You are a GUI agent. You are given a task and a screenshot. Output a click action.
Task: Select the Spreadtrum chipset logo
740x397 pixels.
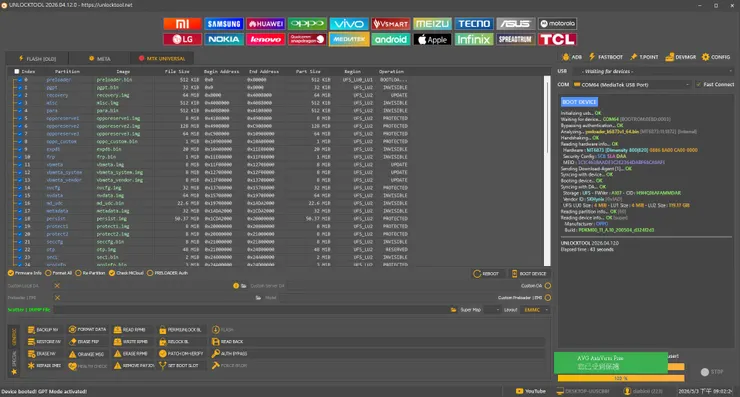515,39
